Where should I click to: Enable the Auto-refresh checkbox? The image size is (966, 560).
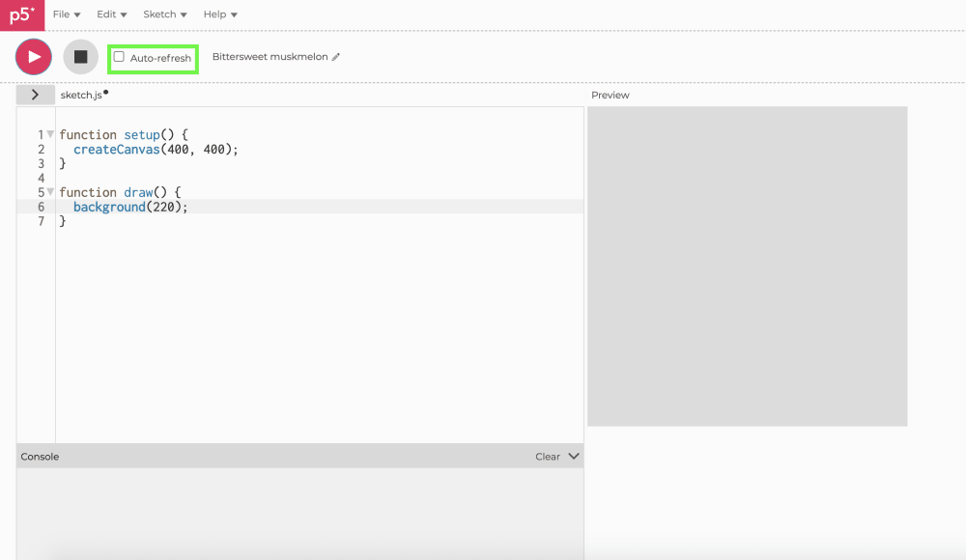click(x=119, y=57)
